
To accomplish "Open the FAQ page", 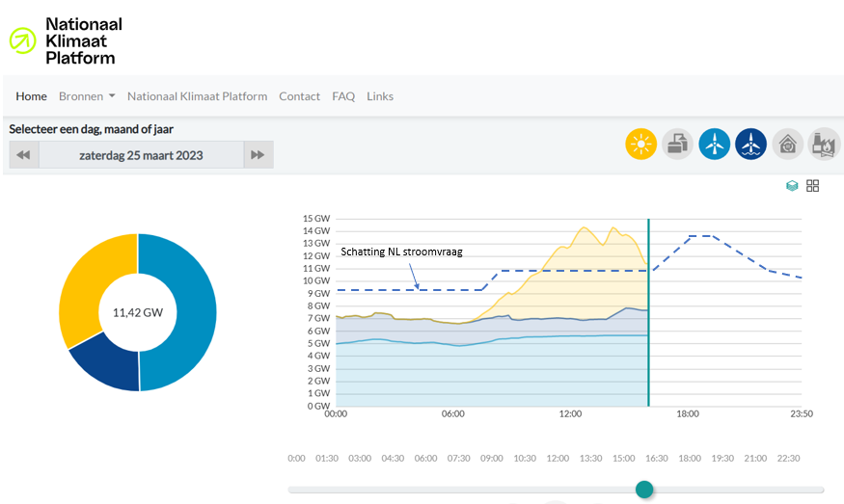I will (x=343, y=96).
